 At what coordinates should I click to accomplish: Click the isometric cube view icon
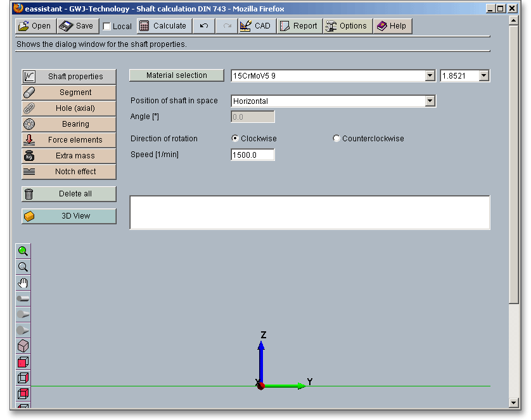(23, 346)
